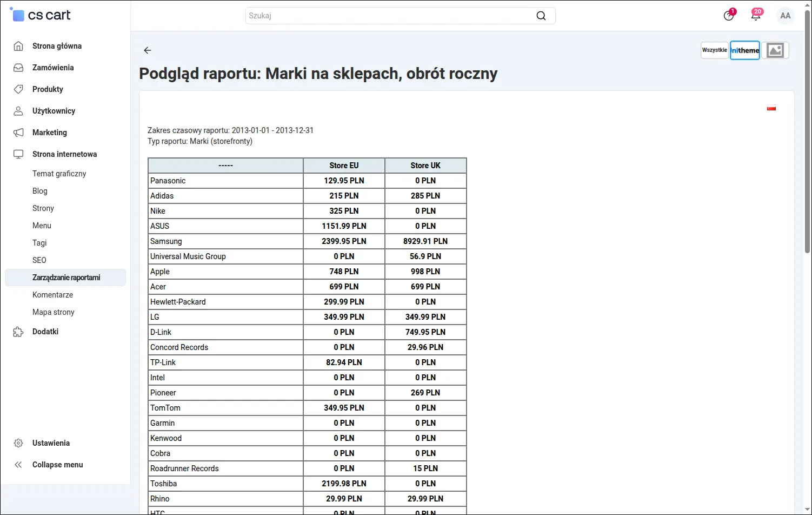Click the Polish flag language icon
Image resolution: width=812 pixels, height=515 pixels.
click(x=771, y=108)
